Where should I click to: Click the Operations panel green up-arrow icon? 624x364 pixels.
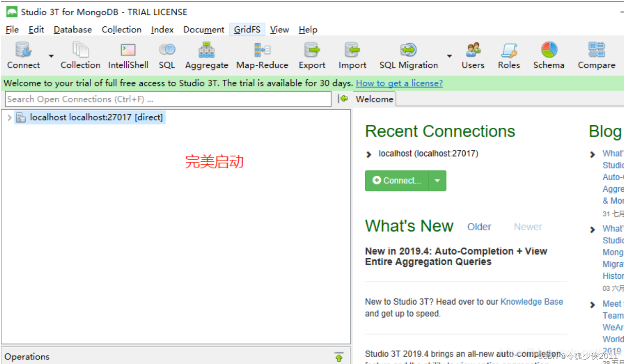339,357
